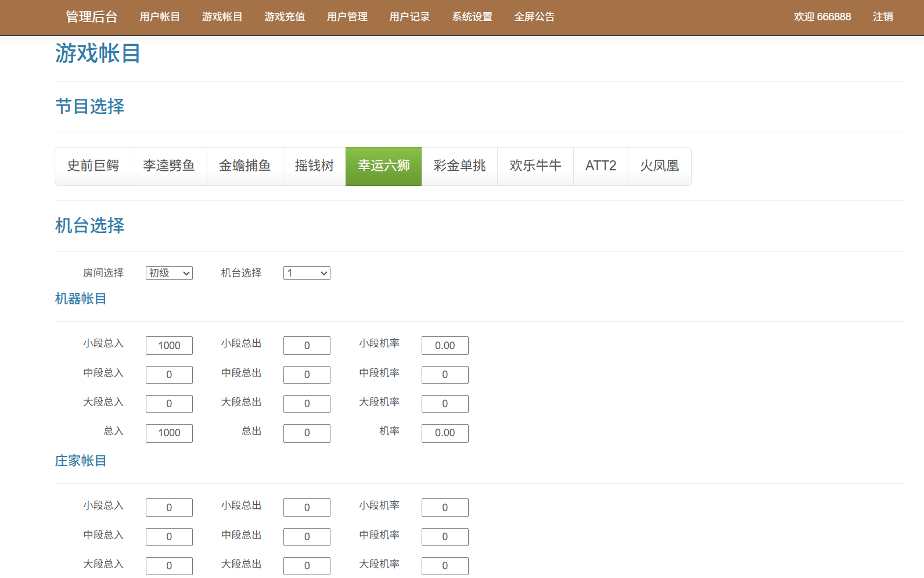
Task: Switch to the 李逵劈鱼 game tab
Action: coord(169,166)
